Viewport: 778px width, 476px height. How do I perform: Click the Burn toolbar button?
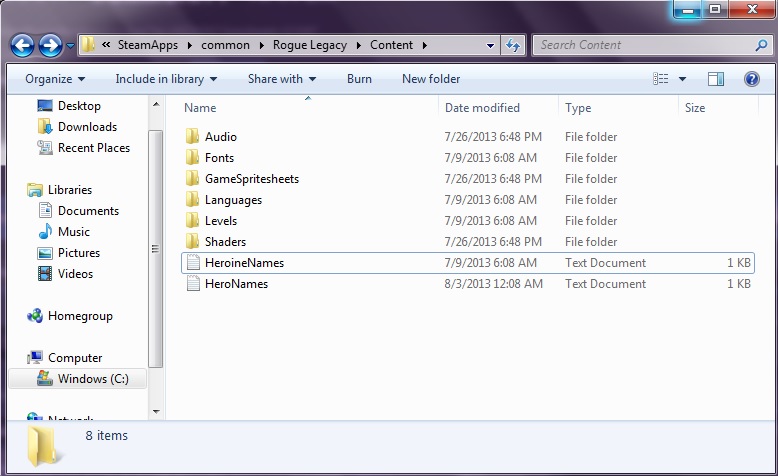359,79
